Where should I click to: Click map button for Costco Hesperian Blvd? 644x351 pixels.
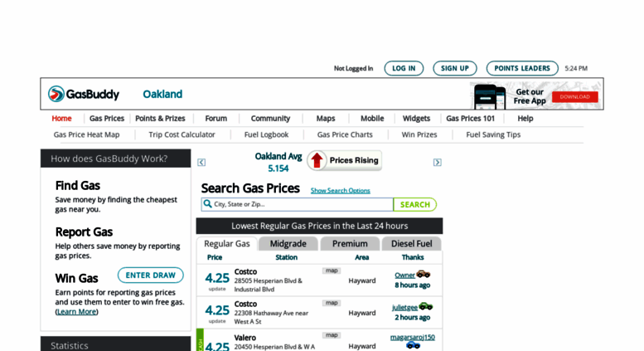pos(332,271)
